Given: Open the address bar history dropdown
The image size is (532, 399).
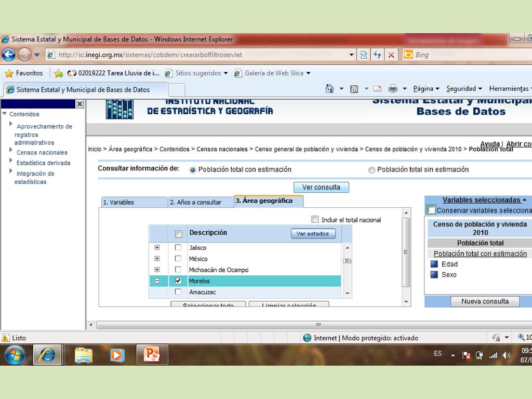Looking at the screenshot, I should click(x=352, y=55).
